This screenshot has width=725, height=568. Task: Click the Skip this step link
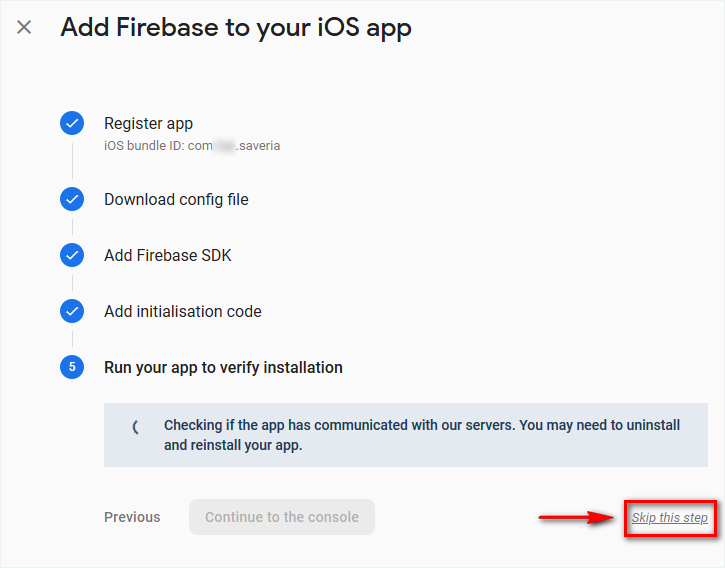tap(669, 517)
